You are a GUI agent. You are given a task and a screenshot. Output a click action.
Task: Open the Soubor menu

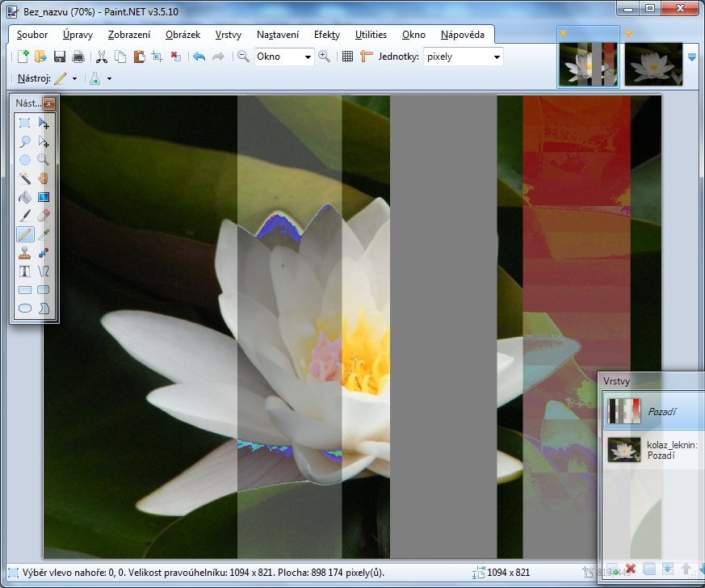[x=32, y=35]
